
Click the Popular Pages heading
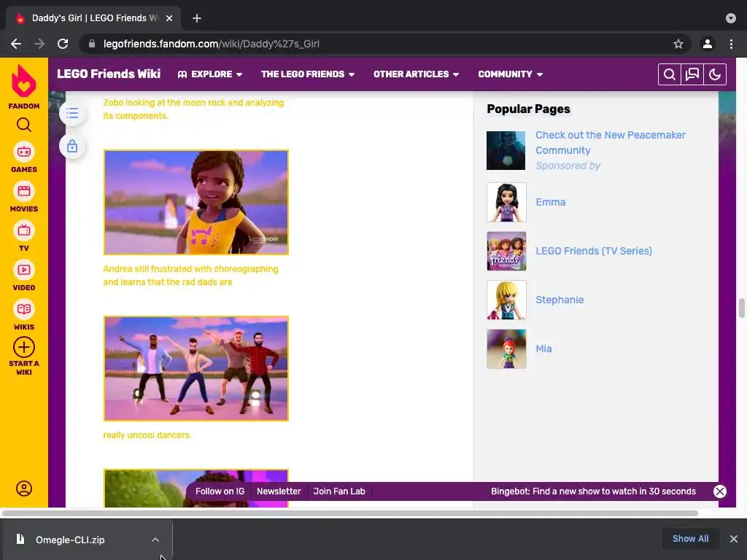pos(528,109)
